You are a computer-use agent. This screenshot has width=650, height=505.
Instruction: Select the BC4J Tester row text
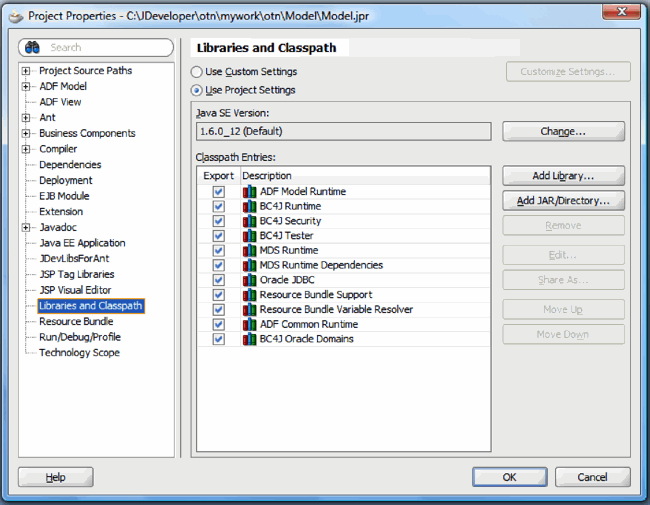(x=286, y=236)
